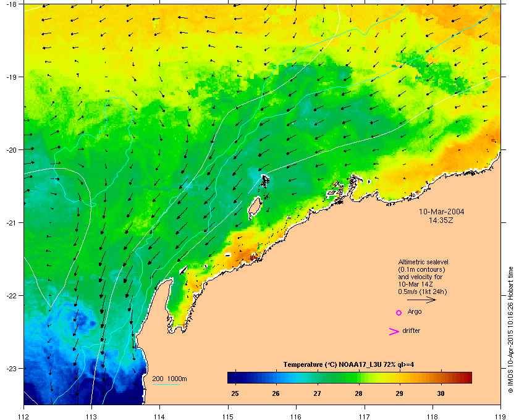
Task: Click longitude axis label 113
Action: click(x=91, y=417)
